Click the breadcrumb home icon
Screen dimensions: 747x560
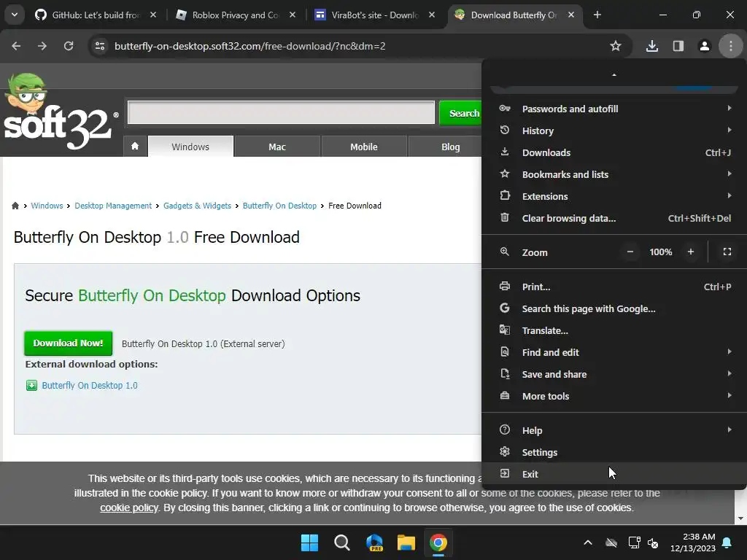pos(15,206)
